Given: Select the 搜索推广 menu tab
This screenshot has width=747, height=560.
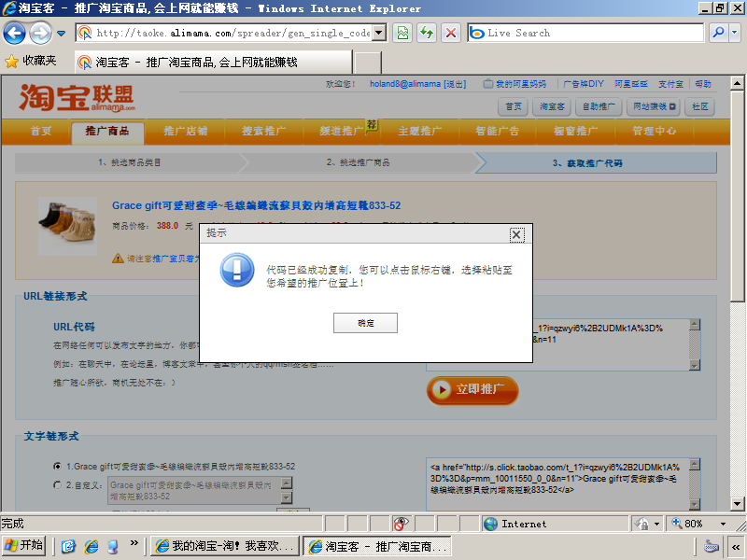Looking at the screenshot, I should (263, 131).
